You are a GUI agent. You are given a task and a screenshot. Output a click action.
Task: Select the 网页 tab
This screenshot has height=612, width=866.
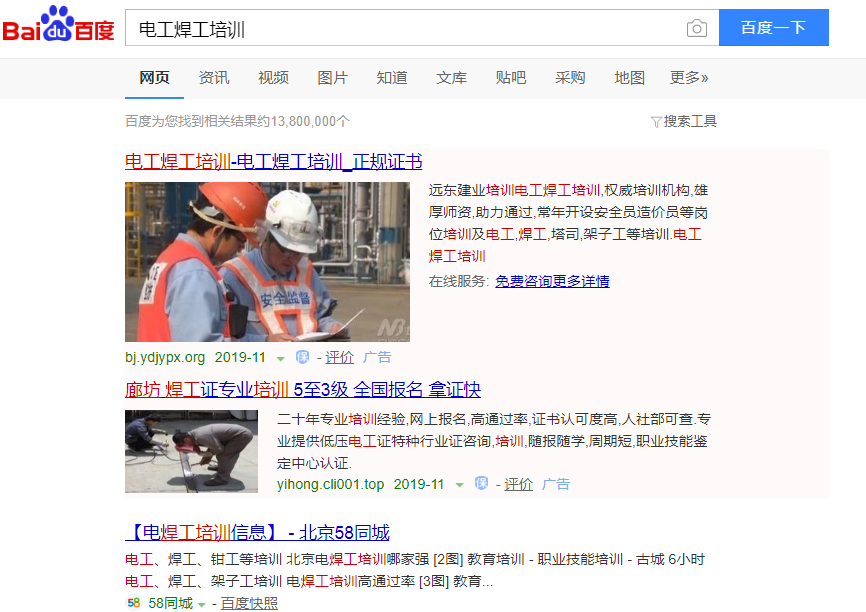point(154,78)
